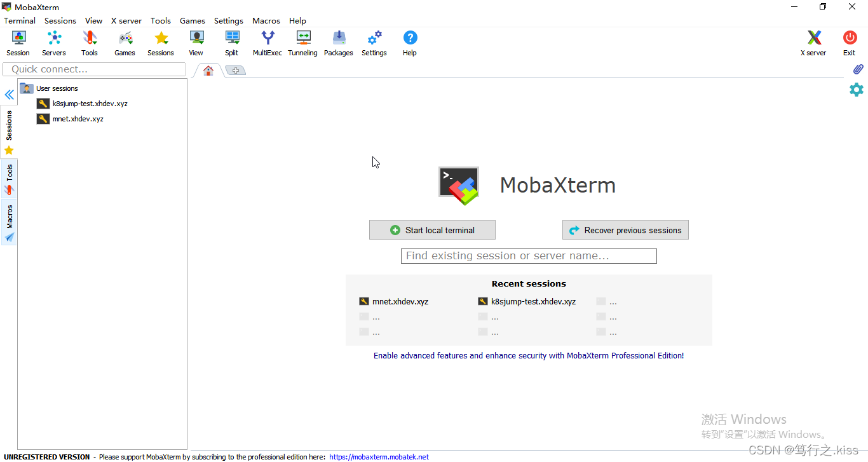The height and width of the screenshot is (462, 868).
Task: Open MobaXterm Help
Action: [x=409, y=43]
